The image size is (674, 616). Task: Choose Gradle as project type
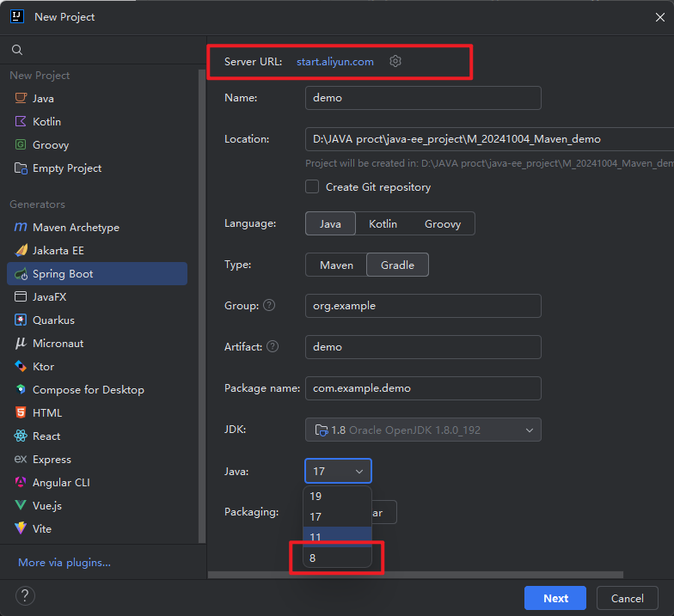[x=397, y=265]
